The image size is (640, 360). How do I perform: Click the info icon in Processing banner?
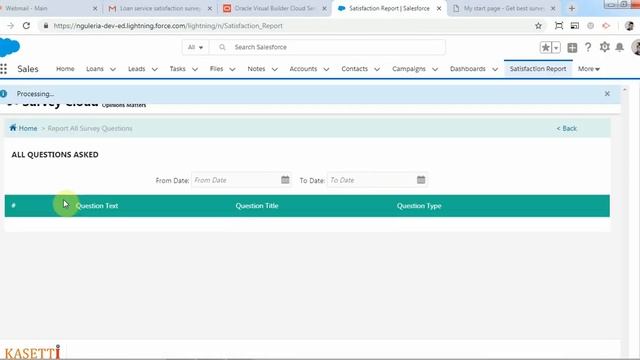(x=3, y=94)
